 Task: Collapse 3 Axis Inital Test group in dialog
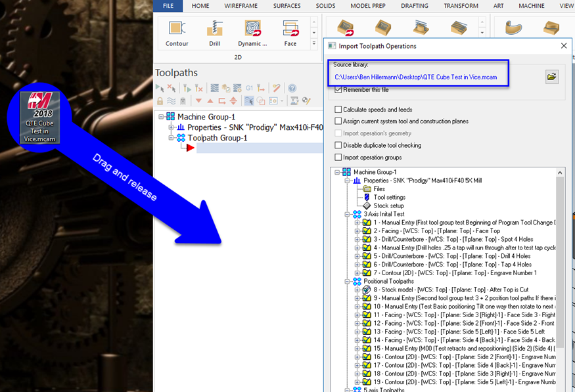pos(347,214)
